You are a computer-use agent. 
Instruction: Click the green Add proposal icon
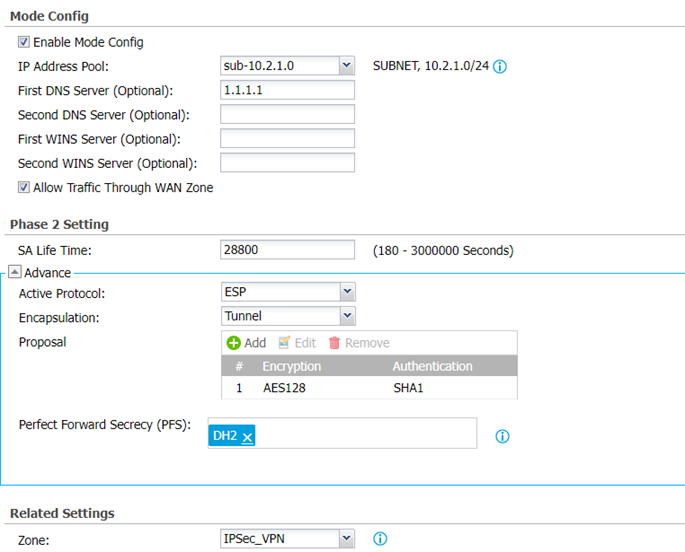tap(233, 343)
